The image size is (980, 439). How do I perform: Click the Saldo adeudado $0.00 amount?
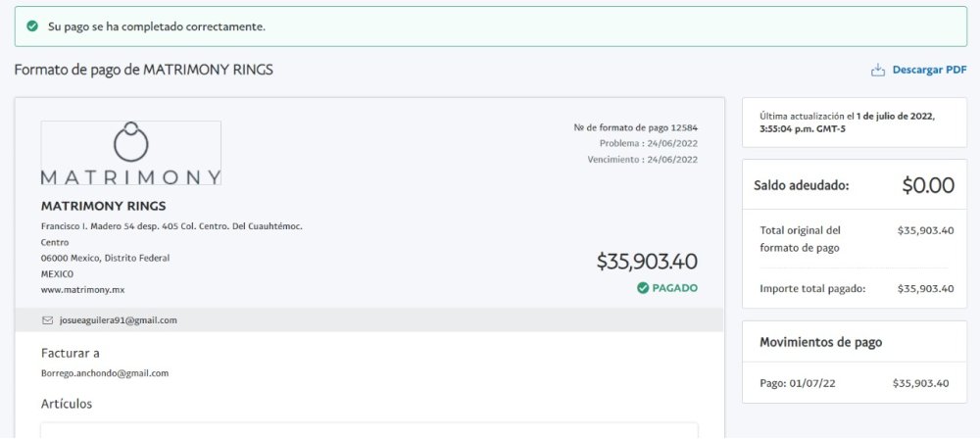tap(928, 185)
